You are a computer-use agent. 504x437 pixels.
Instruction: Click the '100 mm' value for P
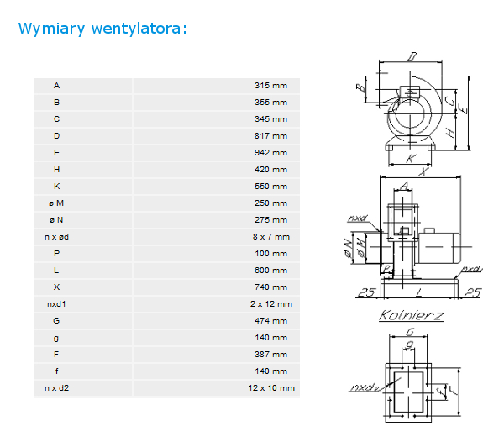click(270, 254)
